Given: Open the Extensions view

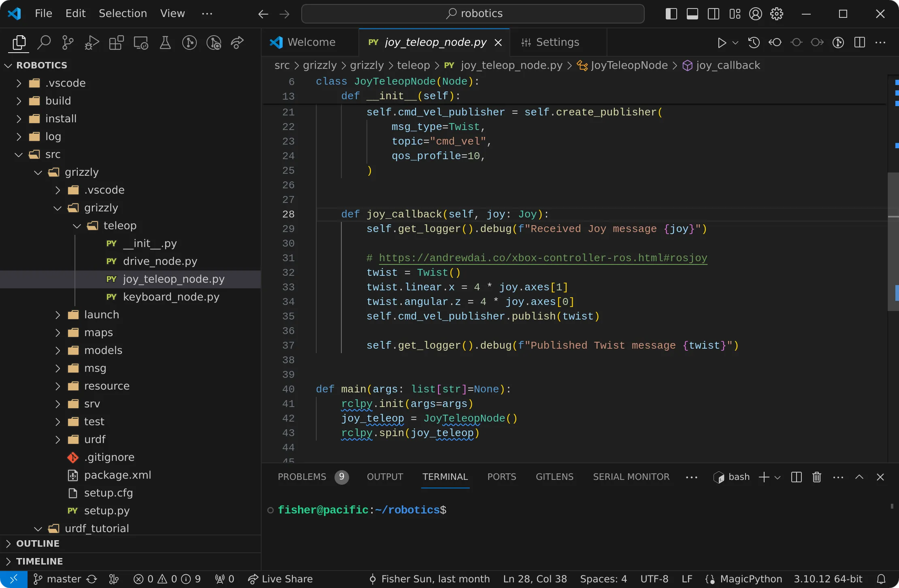Looking at the screenshot, I should (x=116, y=43).
